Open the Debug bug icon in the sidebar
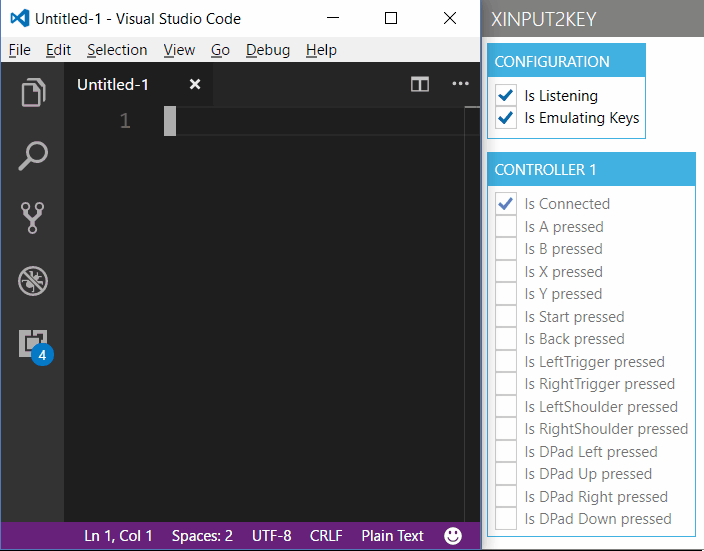Image resolution: width=704 pixels, height=551 pixels. point(33,281)
